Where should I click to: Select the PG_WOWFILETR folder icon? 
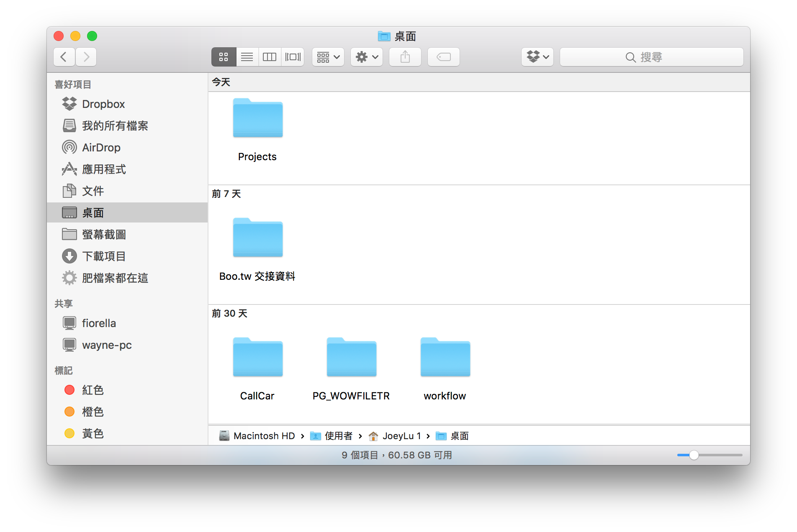point(352,357)
